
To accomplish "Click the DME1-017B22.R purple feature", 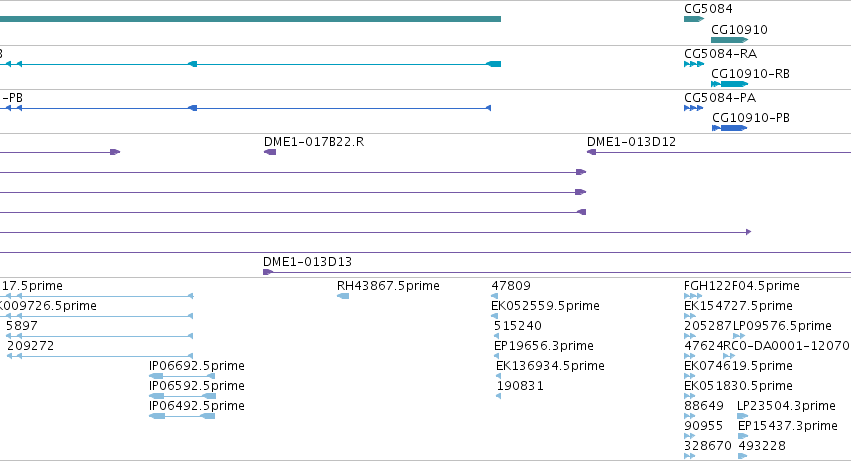I will [x=270, y=152].
